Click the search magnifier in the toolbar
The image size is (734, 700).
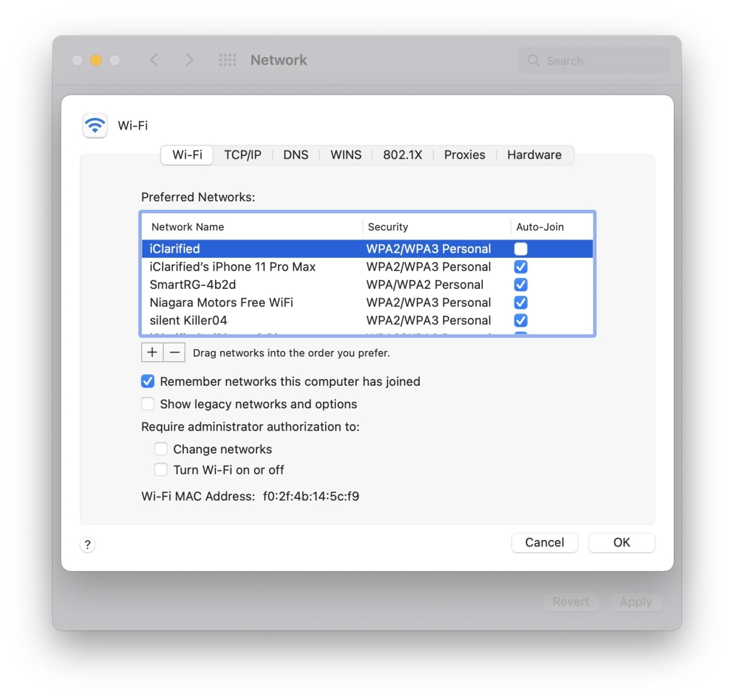[x=533, y=60]
